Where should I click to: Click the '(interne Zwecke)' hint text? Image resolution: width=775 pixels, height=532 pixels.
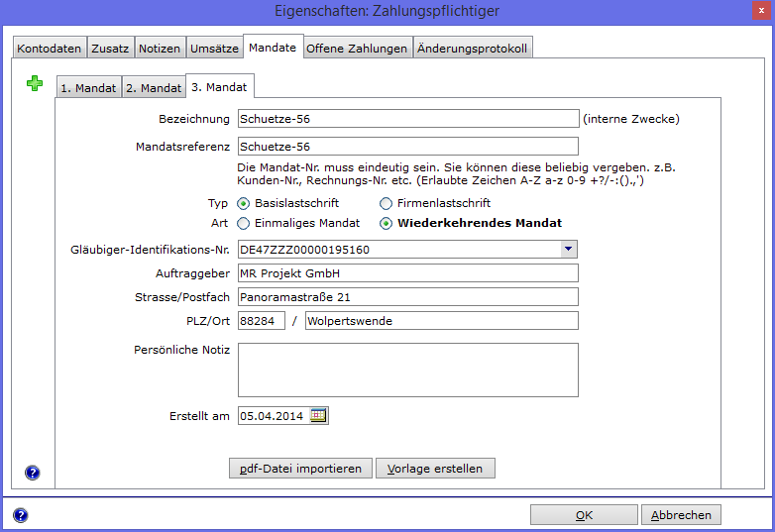click(631, 119)
